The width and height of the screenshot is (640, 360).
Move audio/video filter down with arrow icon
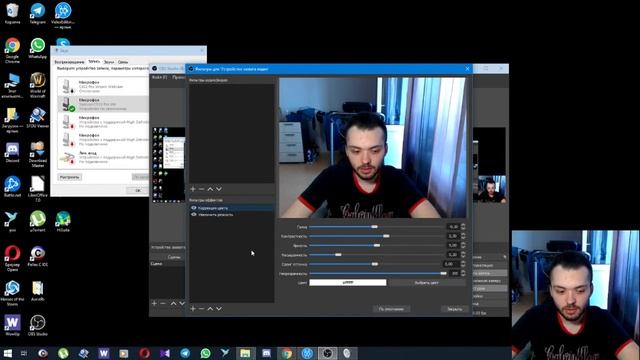[x=219, y=189]
